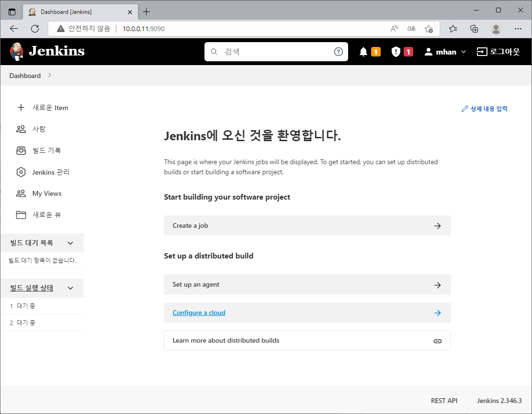Screen dimensions: 532x414
Task: Click the read aloud icon in address bar
Action: 394,29
